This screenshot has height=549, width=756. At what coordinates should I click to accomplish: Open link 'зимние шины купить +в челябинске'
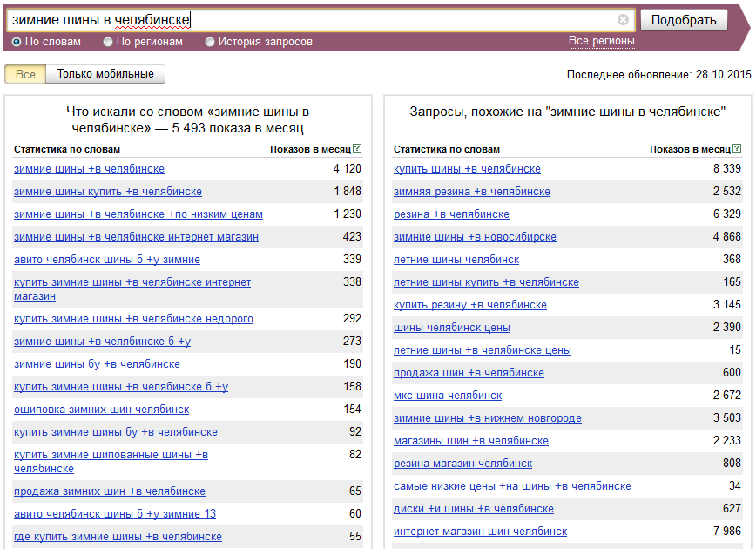click(x=108, y=192)
